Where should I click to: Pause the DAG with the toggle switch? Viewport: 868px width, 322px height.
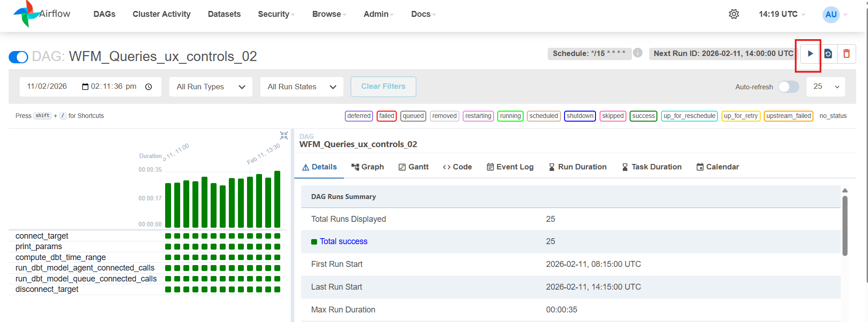click(x=18, y=57)
